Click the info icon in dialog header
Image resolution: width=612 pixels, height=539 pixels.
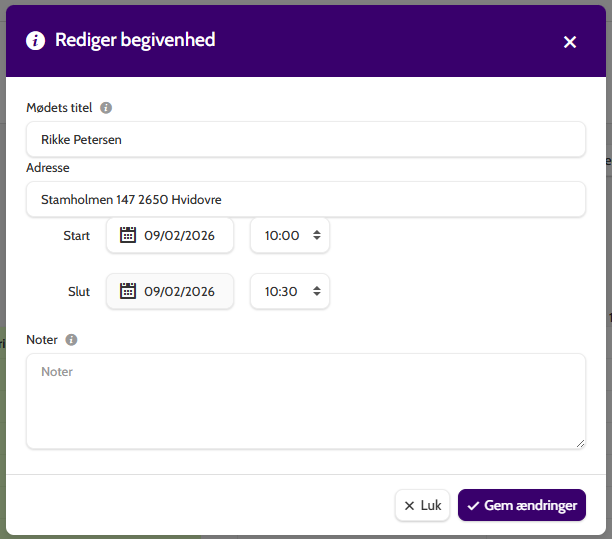[x=36, y=40]
